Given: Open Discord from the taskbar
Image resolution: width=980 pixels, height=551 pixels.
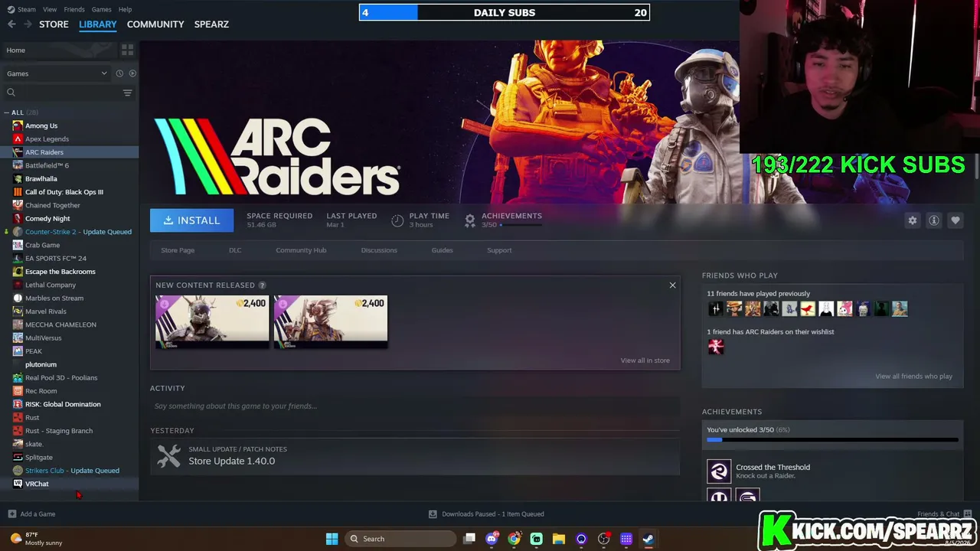Looking at the screenshot, I should click(492, 539).
